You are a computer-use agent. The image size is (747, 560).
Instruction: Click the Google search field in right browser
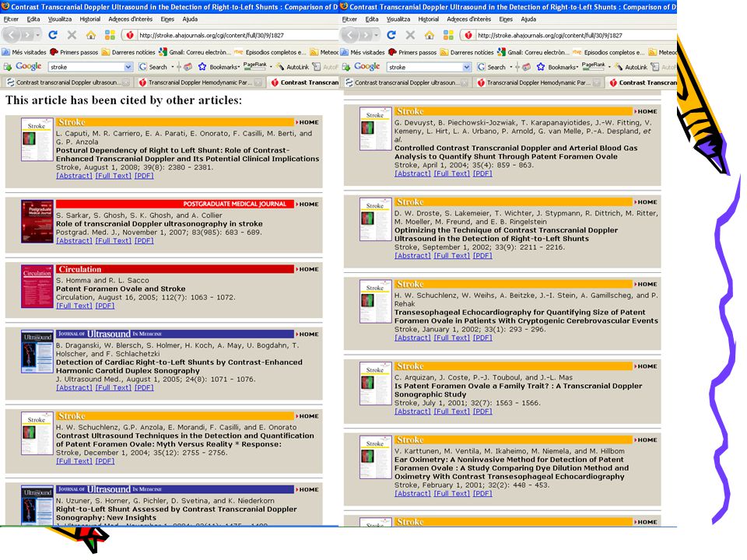click(424, 67)
